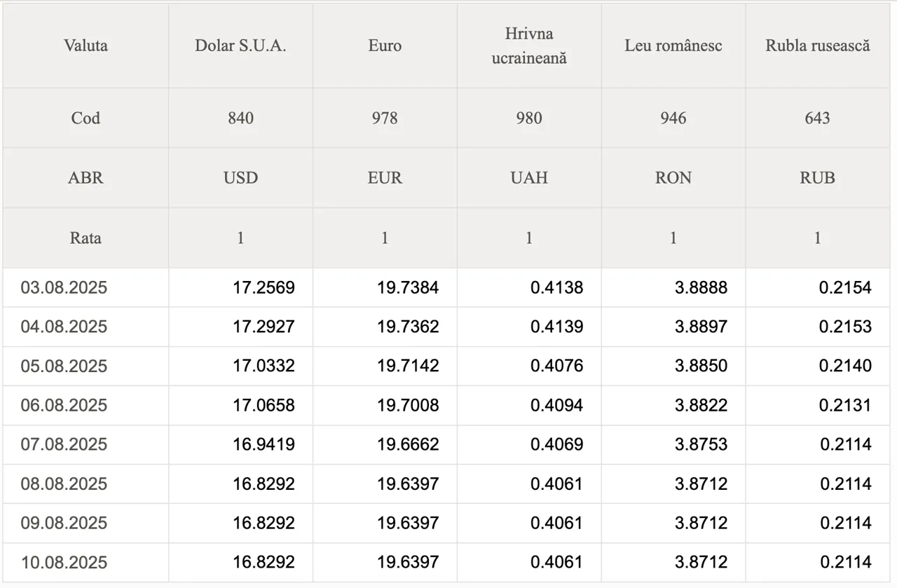
Task: Pick UAH rate 0.4061 for 08.08.2025
Action: click(556, 484)
